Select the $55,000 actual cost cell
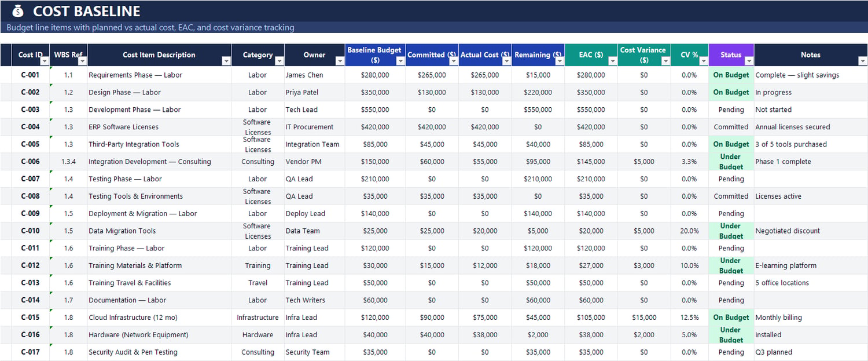Image resolution: width=868 pixels, height=361 pixels. point(485,162)
